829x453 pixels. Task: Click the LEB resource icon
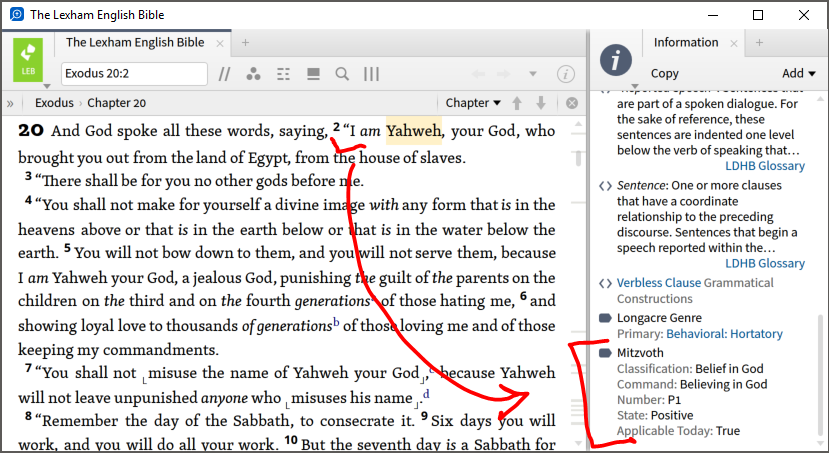[27, 60]
